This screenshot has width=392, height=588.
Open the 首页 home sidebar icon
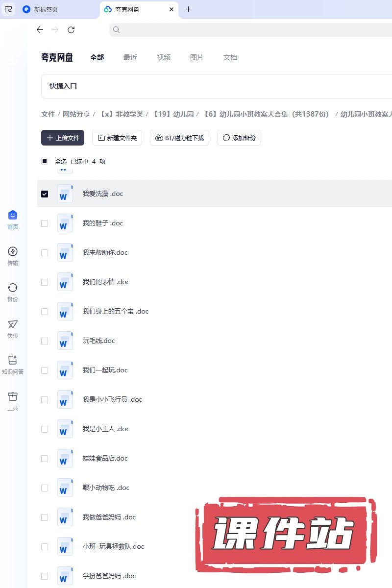tap(13, 216)
